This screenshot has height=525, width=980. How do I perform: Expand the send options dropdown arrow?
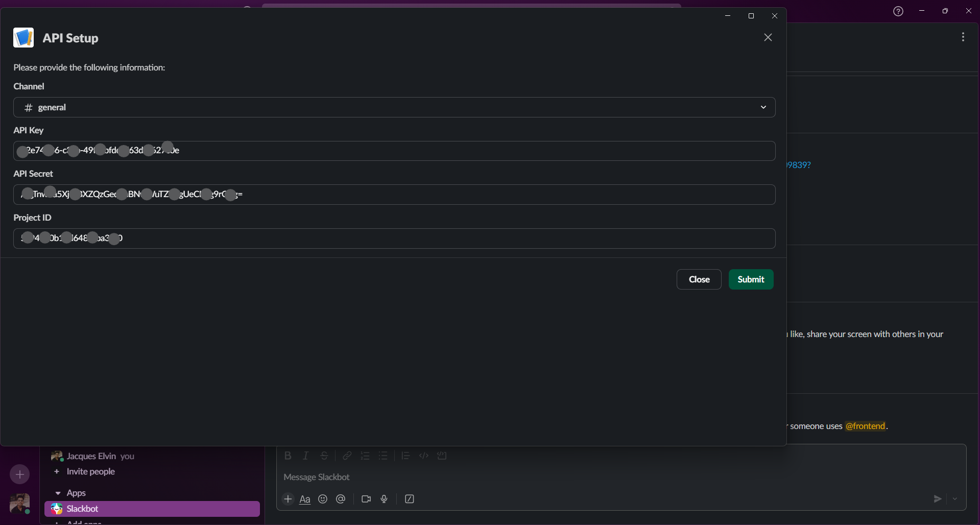(x=954, y=499)
